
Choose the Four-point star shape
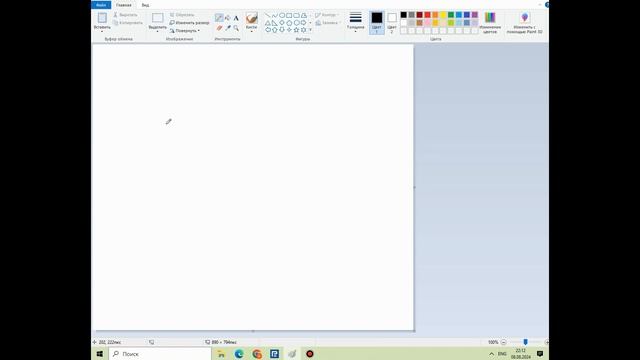coord(289,30)
